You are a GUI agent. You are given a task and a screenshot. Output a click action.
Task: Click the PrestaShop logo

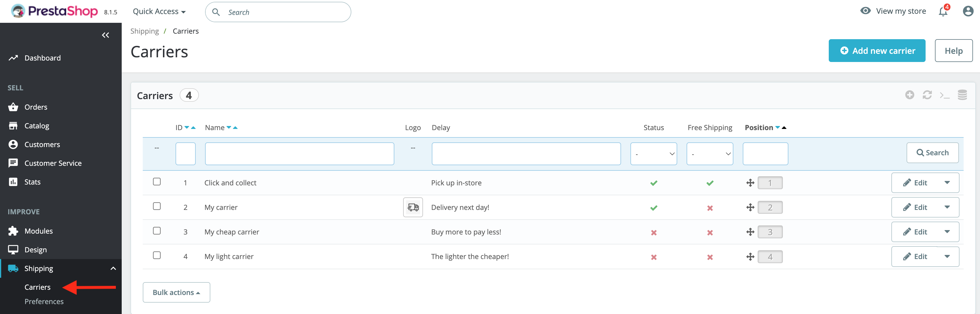[54, 11]
